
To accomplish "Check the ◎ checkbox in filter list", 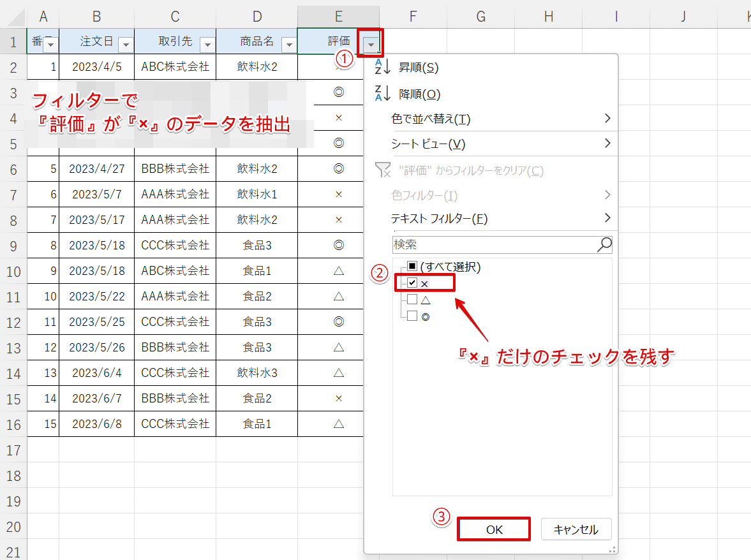I will point(412,316).
